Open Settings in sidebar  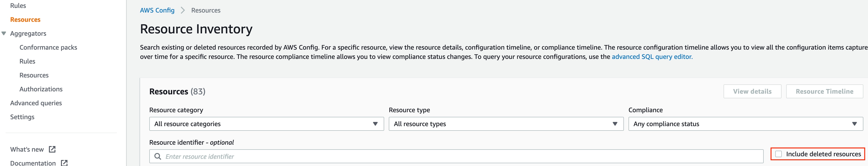[22, 117]
